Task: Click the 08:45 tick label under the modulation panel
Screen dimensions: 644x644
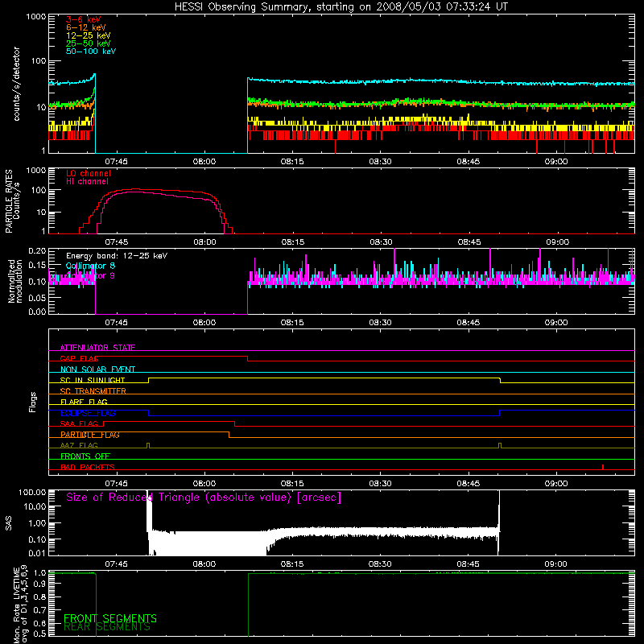Action: (469, 323)
